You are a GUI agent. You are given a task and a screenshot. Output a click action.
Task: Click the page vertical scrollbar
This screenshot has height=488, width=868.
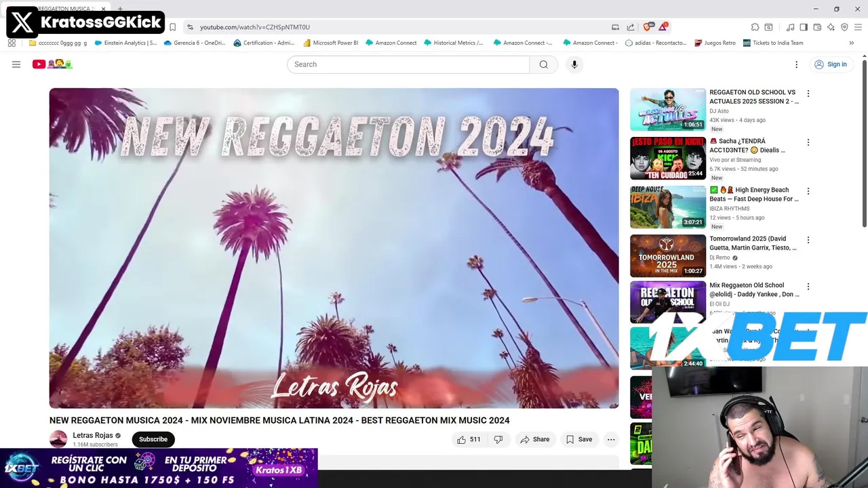pyautogui.click(x=864, y=144)
